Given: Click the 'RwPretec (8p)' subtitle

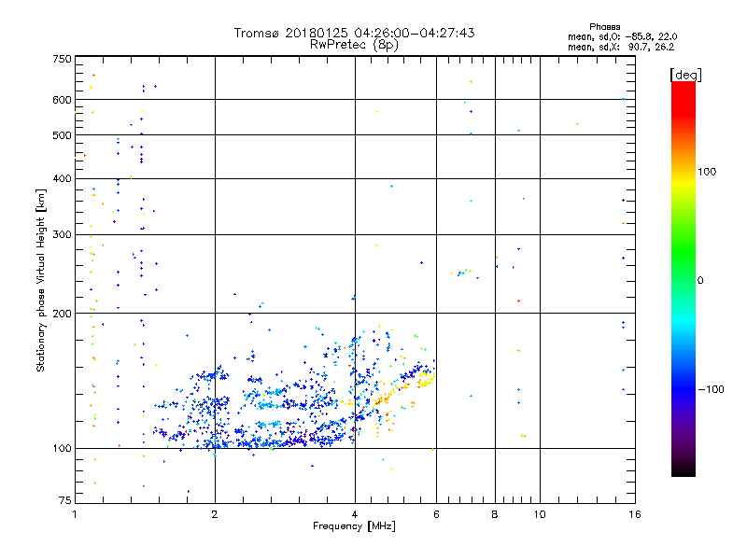Looking at the screenshot, I should click(x=354, y=45).
